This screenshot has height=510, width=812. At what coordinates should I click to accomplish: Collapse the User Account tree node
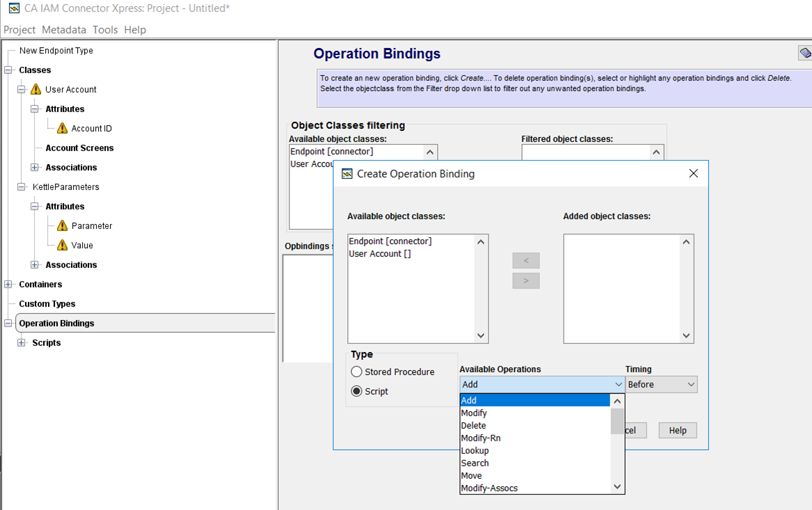click(22, 89)
